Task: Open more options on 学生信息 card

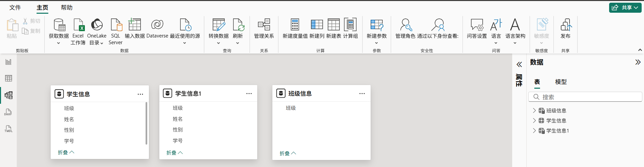Action: (140, 94)
